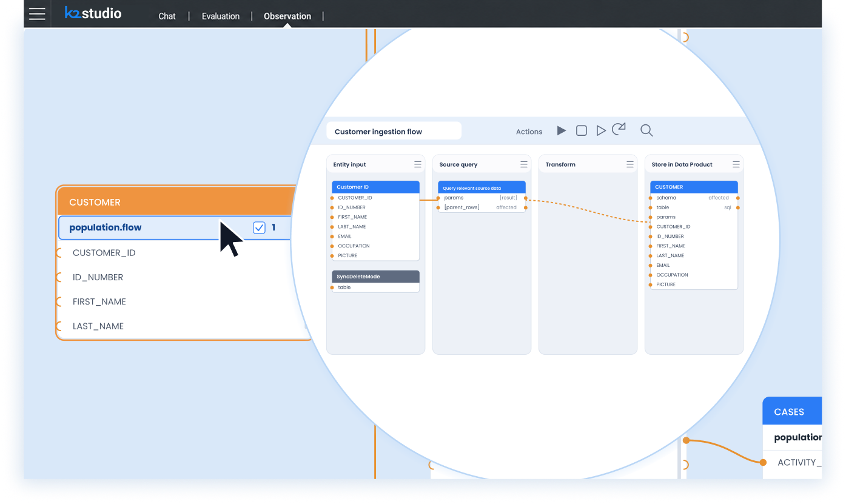Click the outlined play icon
Screen dimensions: 846x504
pos(600,130)
